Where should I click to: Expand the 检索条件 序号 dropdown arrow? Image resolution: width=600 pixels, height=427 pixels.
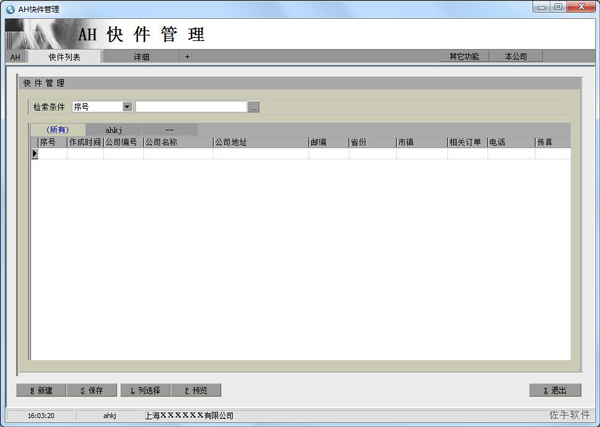pos(127,107)
